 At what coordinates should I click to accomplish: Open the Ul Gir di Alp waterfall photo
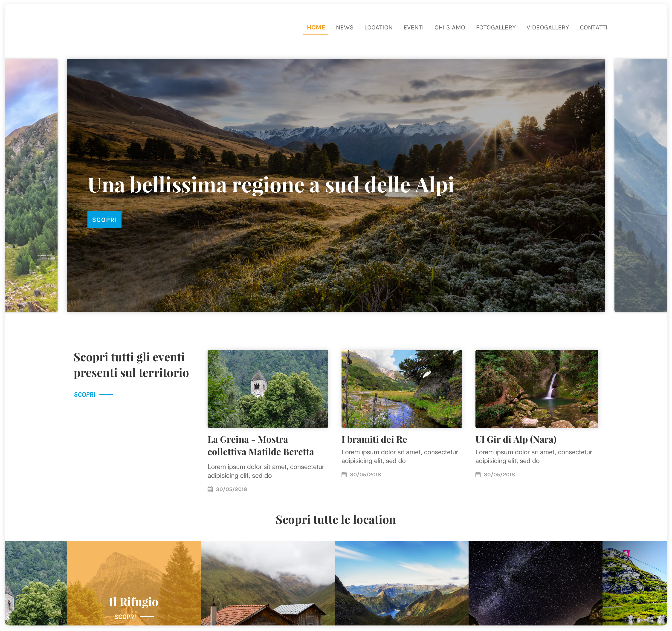tap(537, 389)
